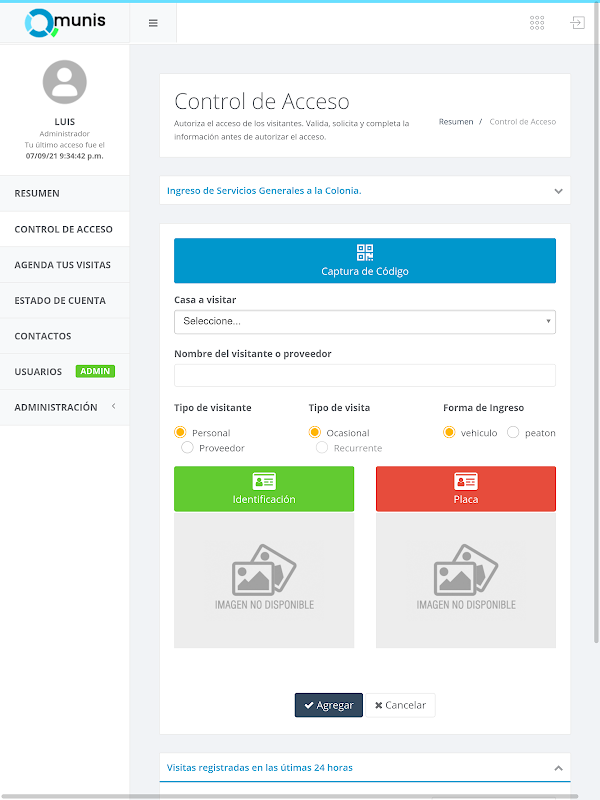Click Visitas registradas en las útimas 24 horas

coord(260,767)
